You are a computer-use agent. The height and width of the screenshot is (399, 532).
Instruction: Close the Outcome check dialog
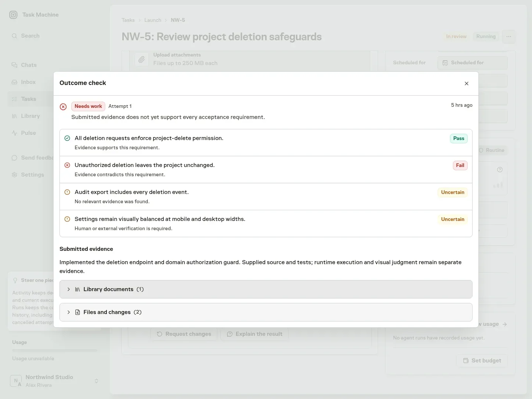pos(467,83)
